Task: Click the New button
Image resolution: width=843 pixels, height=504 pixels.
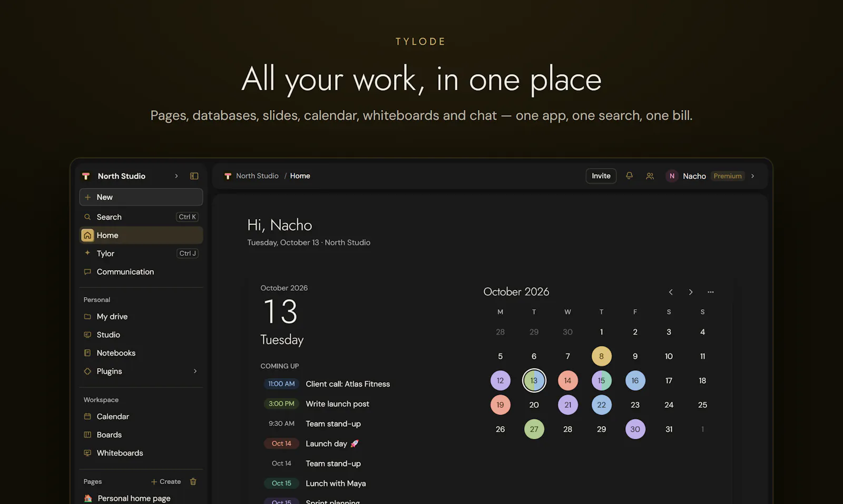Action: click(141, 197)
